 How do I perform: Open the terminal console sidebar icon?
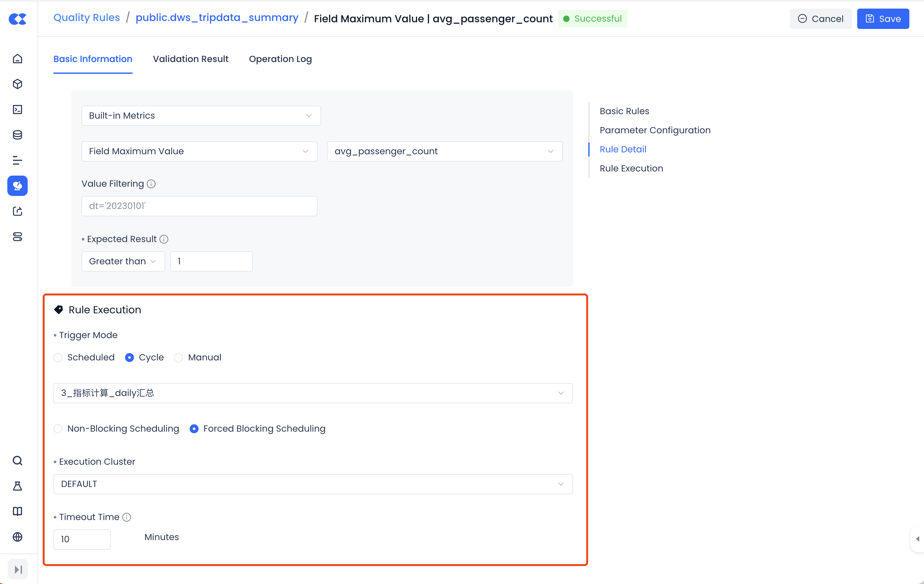[x=17, y=110]
